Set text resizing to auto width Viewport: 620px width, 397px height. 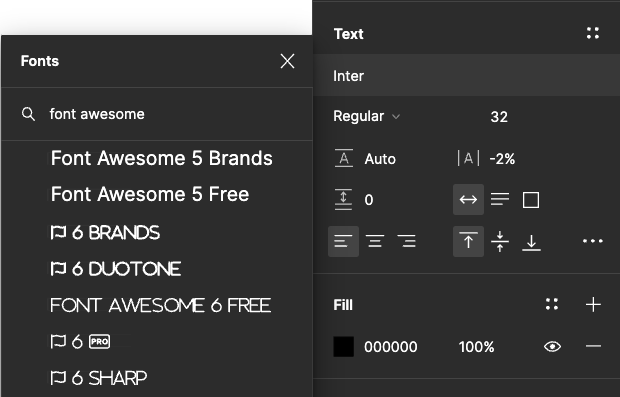coord(468,200)
